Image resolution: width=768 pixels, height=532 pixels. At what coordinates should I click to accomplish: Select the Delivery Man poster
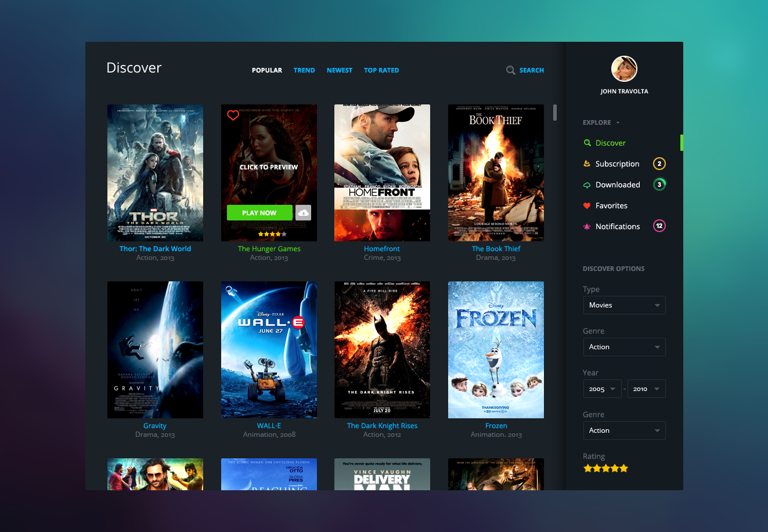382,474
